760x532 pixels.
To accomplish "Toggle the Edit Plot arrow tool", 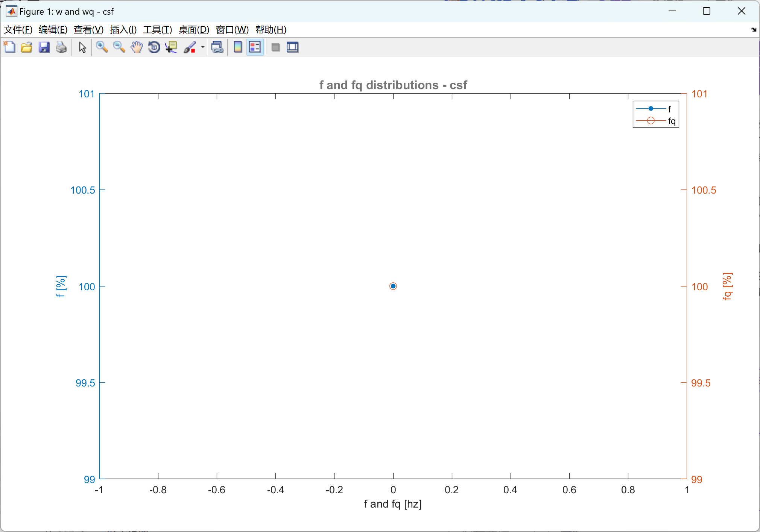I will 82,47.
